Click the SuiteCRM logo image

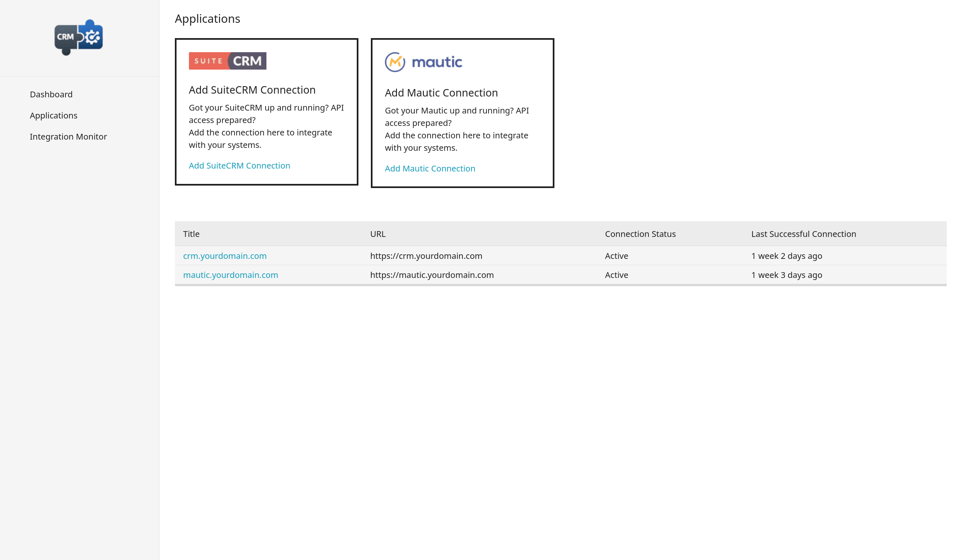pyautogui.click(x=227, y=61)
